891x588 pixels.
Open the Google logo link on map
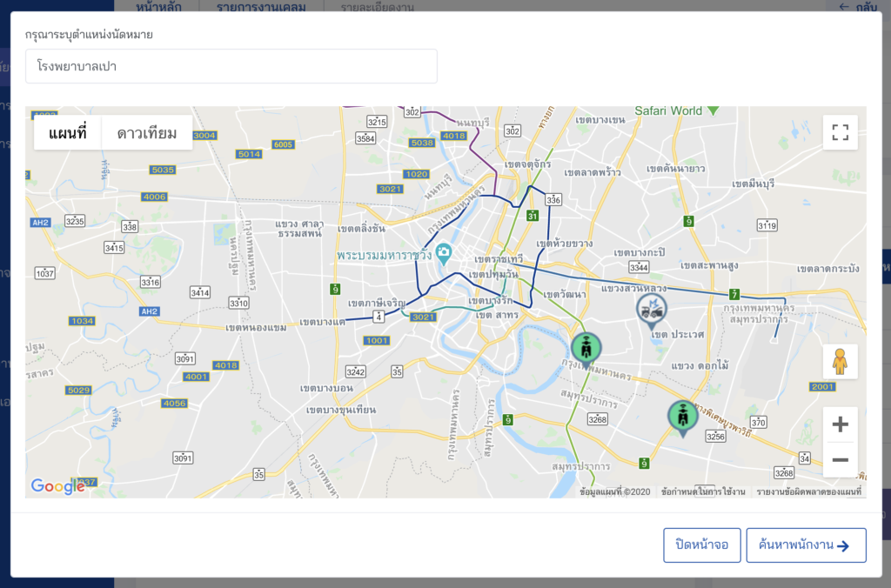coord(57,486)
